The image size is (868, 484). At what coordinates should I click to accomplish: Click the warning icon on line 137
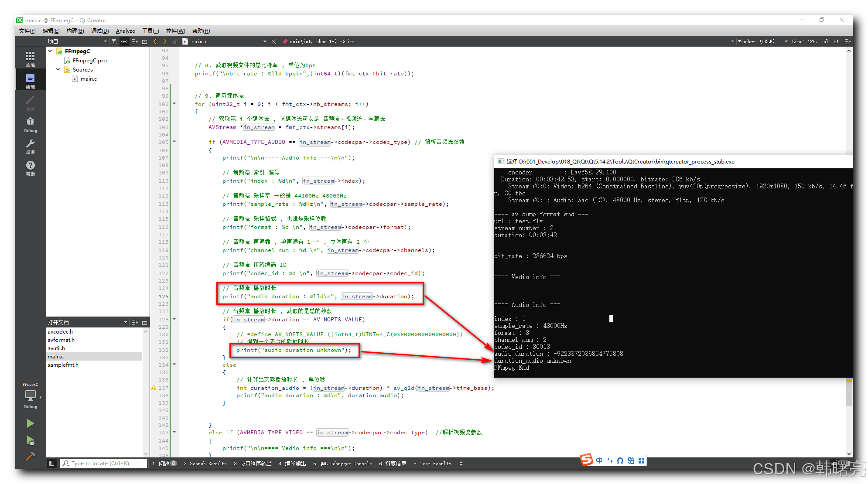[154, 388]
